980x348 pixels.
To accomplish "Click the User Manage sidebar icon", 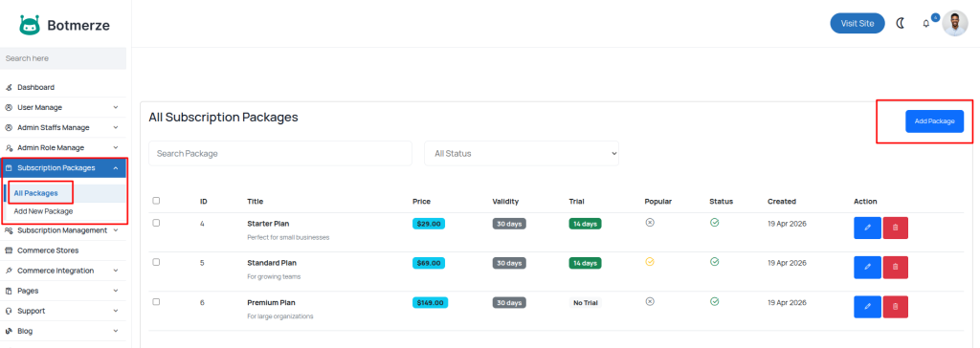I will tap(9, 107).
